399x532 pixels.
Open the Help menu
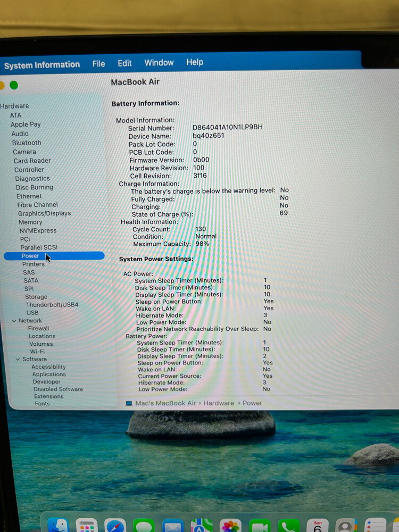click(x=195, y=62)
